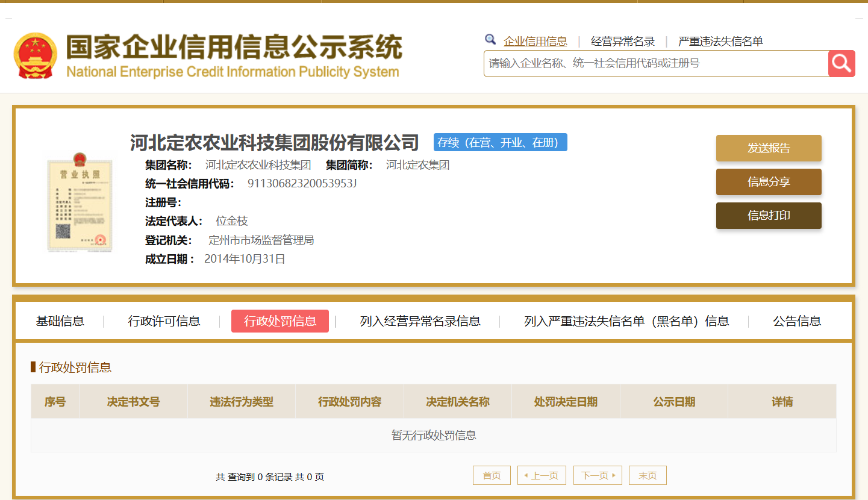Select the 行政处罚信息 tab
Screen dimensions: 868x500
point(280,321)
